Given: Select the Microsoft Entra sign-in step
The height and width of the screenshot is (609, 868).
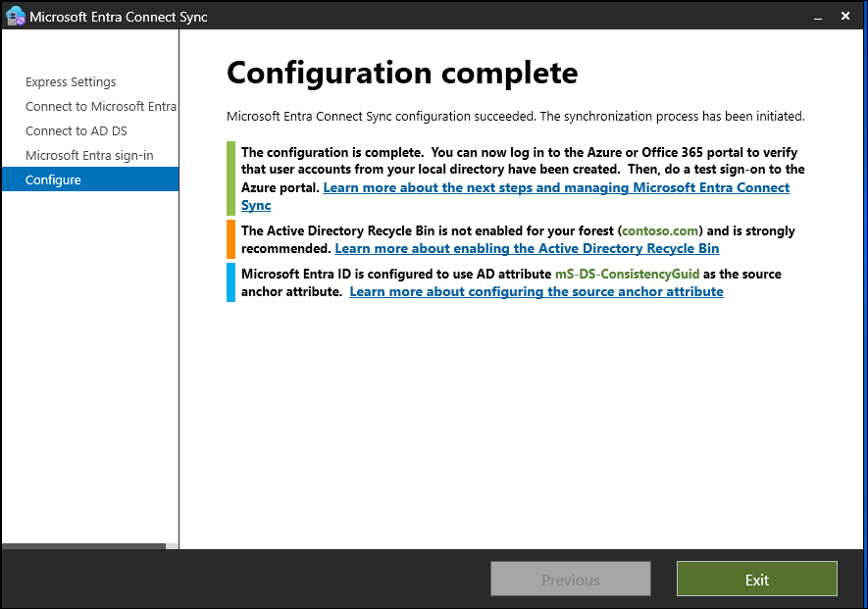Looking at the screenshot, I should point(89,156).
